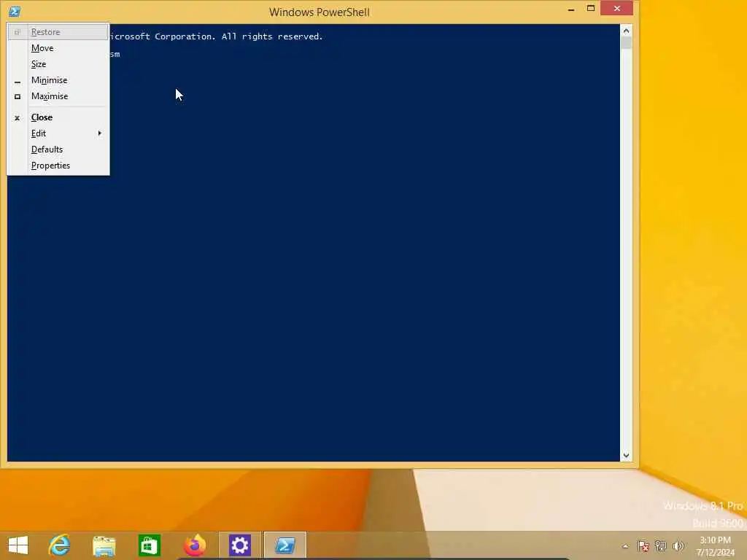
Task: Click the 'All rights reserved.' console text
Action: pyautogui.click(x=272, y=36)
